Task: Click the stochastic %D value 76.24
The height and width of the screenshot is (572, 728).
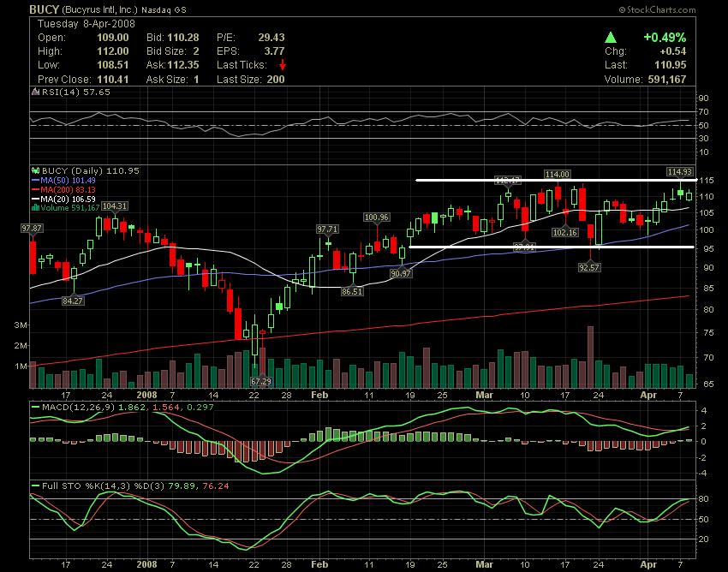Action: click(x=216, y=486)
